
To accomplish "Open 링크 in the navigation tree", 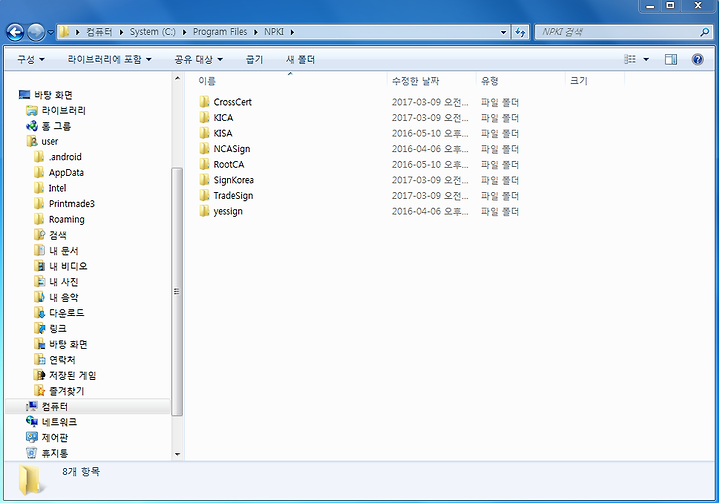I will 57,328.
